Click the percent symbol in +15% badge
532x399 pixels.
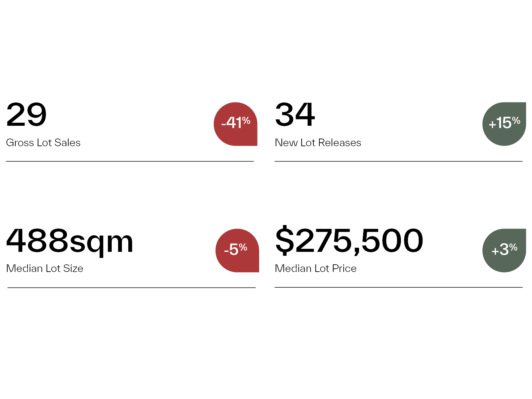pyautogui.click(x=516, y=120)
